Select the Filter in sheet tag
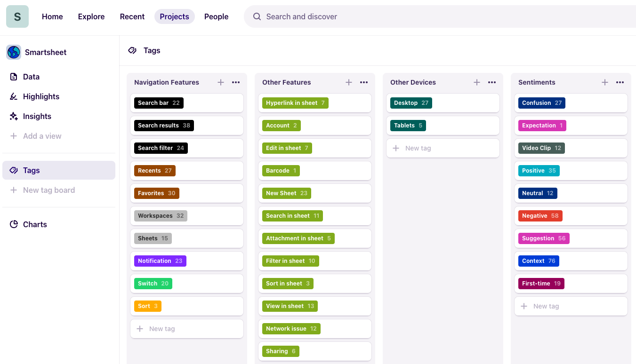This screenshot has width=636, height=364. click(x=290, y=261)
